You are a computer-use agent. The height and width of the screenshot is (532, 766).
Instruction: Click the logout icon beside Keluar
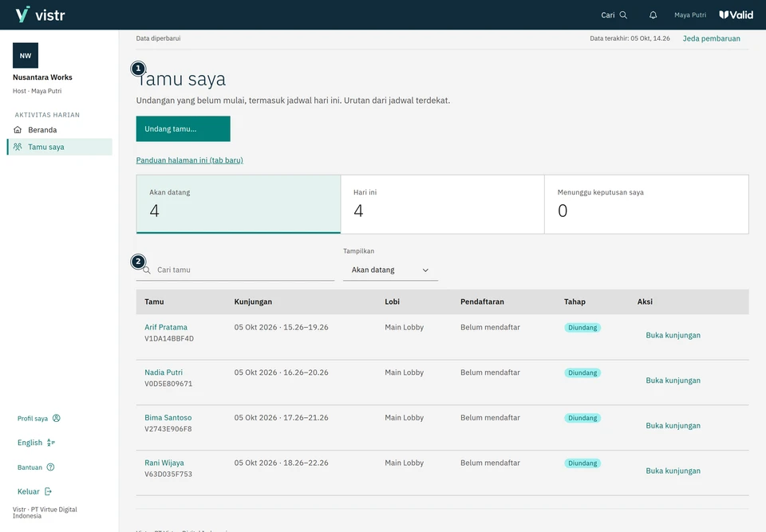click(48, 491)
